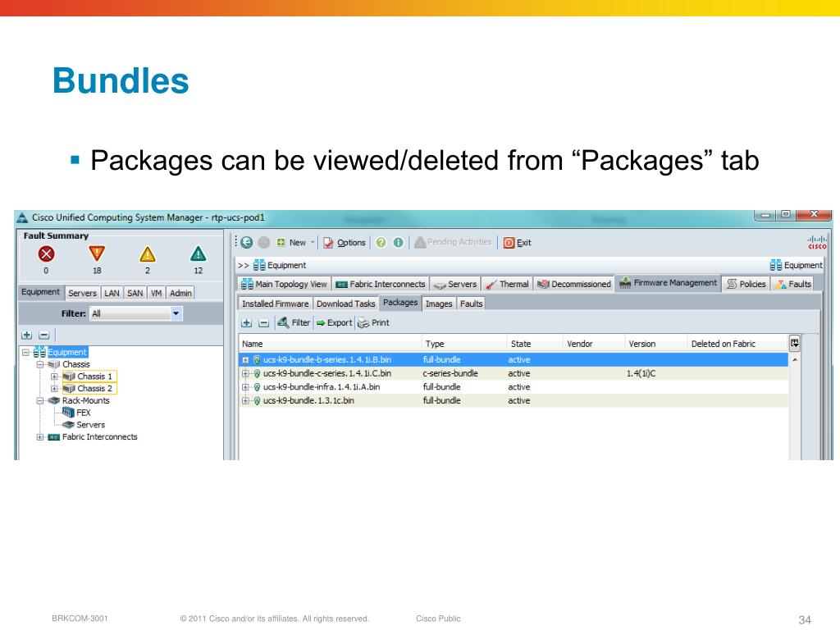Click the major faults orange triangle icon
Screen dimensions: 840x630
tap(97, 253)
